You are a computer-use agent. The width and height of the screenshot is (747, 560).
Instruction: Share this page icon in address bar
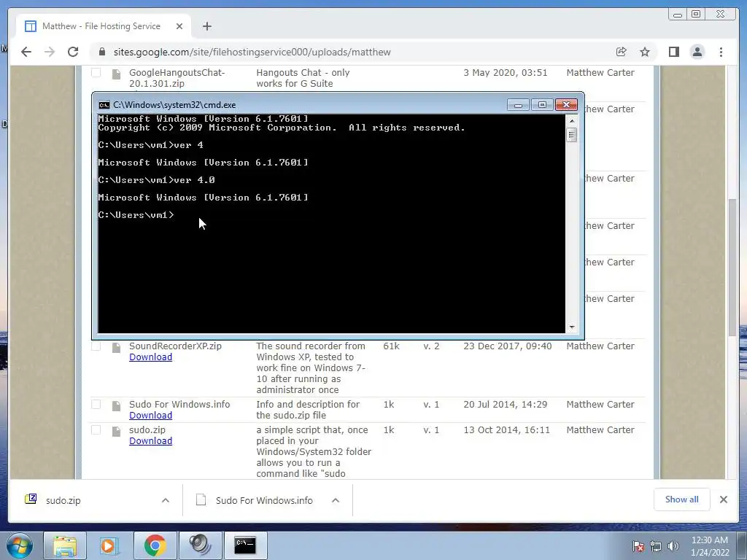point(622,52)
